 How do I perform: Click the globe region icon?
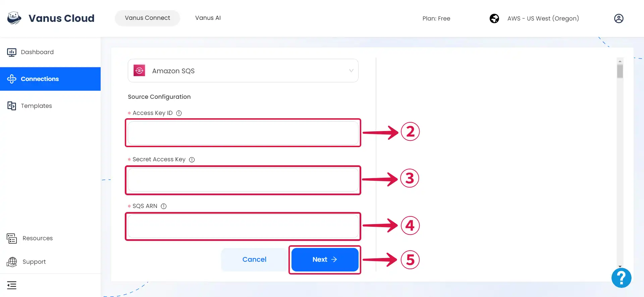[x=494, y=18]
